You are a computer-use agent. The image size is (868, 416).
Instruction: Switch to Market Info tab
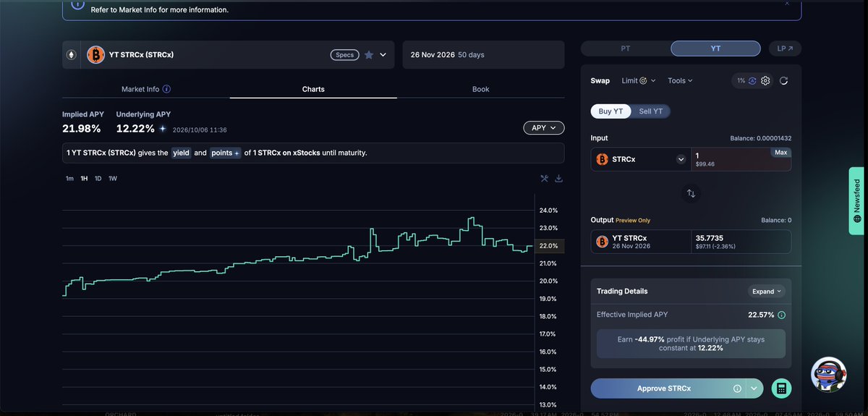pos(146,89)
